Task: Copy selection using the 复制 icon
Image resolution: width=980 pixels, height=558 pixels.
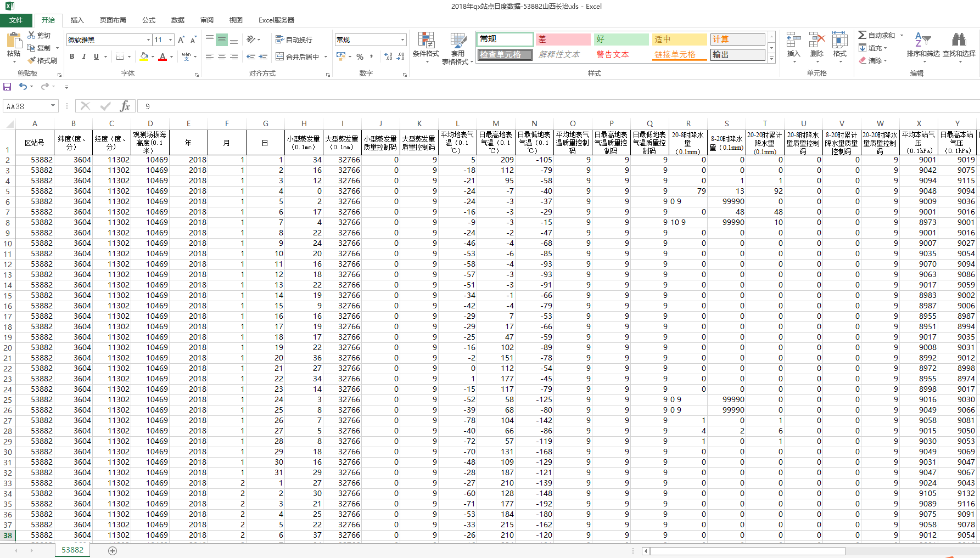Action: (x=32, y=48)
